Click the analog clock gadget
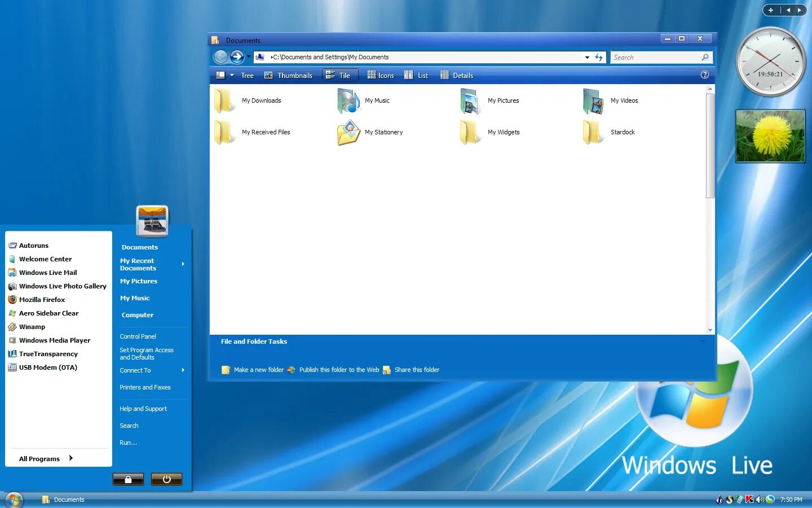Screen dimensions: 812x508 point(770,61)
